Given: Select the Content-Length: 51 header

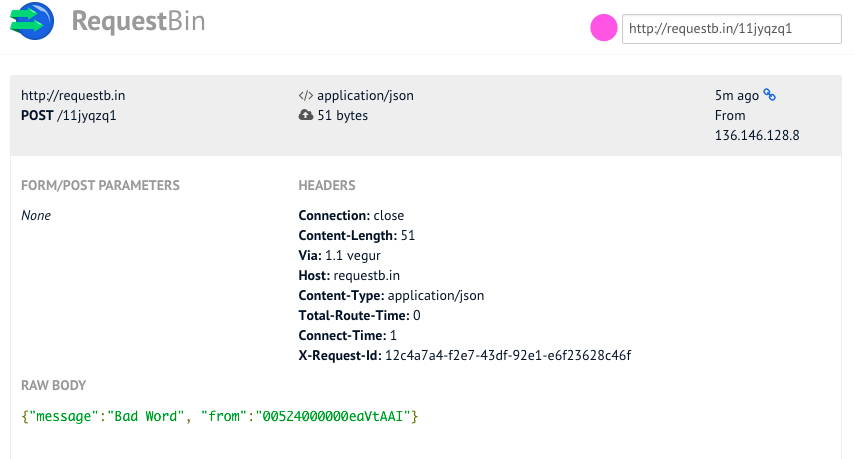Looking at the screenshot, I should [x=357, y=235].
